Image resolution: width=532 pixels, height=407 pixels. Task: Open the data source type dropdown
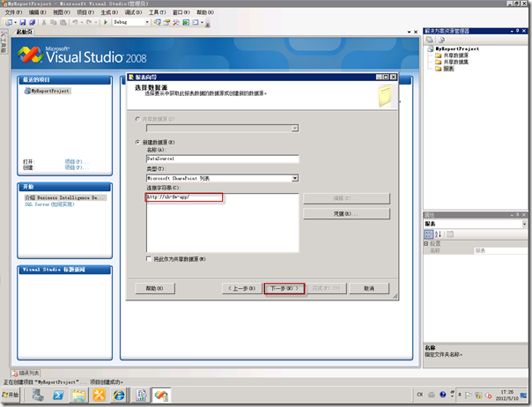[295, 178]
